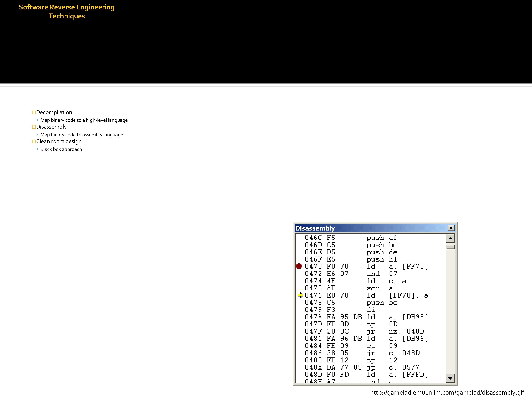This screenshot has width=532, height=399.
Task: Click 'Map binary code to a high-level language'
Action: pyautogui.click(x=84, y=120)
